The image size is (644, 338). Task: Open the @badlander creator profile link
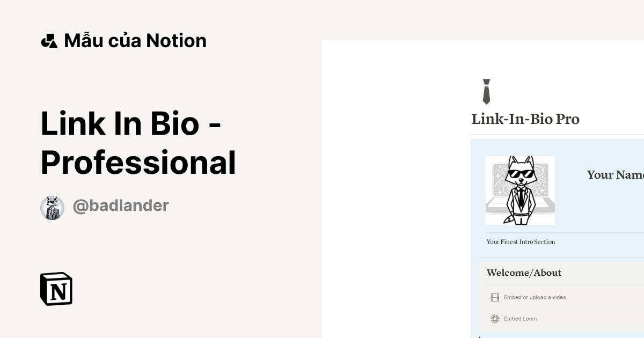point(120,205)
